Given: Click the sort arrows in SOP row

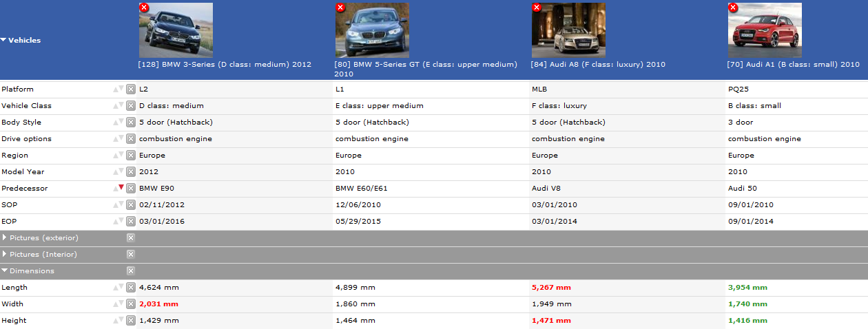Looking at the screenshot, I should point(118,204).
